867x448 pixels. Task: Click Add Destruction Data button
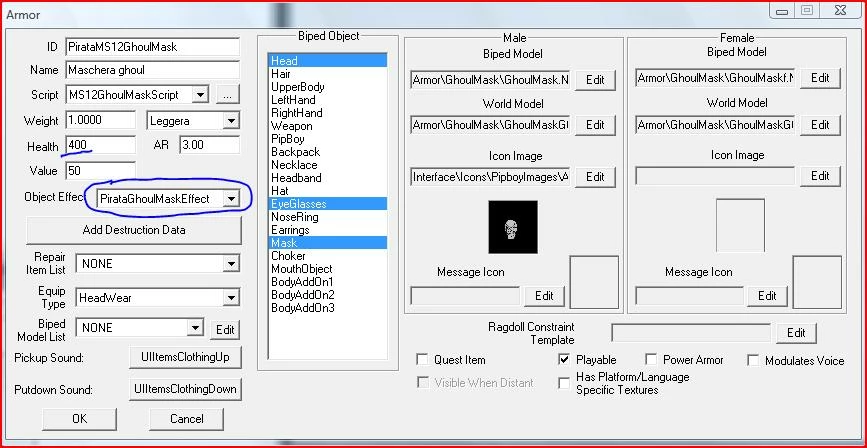[134, 230]
